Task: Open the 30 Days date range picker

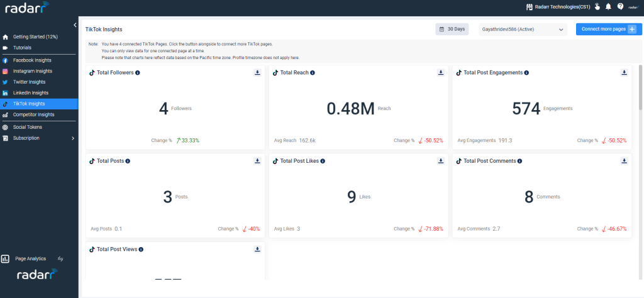Action: (x=452, y=29)
